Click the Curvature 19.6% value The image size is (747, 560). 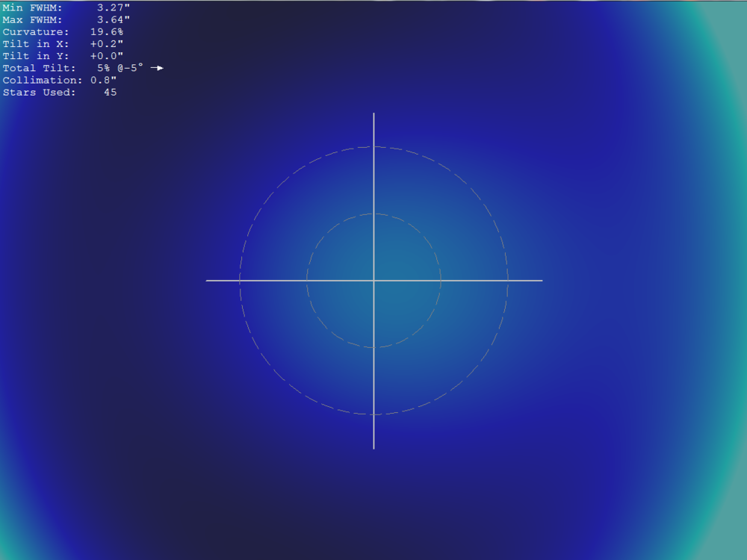106,32
